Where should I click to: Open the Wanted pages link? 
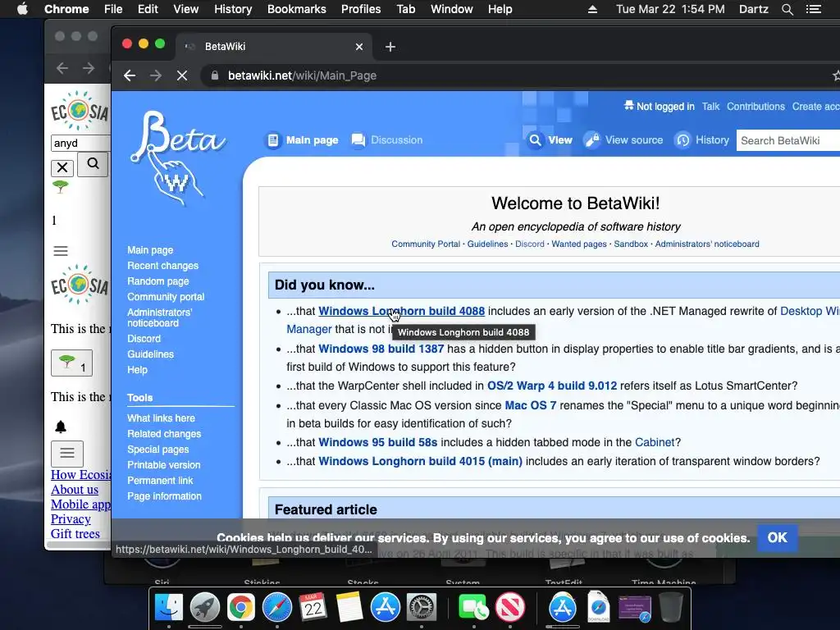click(579, 244)
